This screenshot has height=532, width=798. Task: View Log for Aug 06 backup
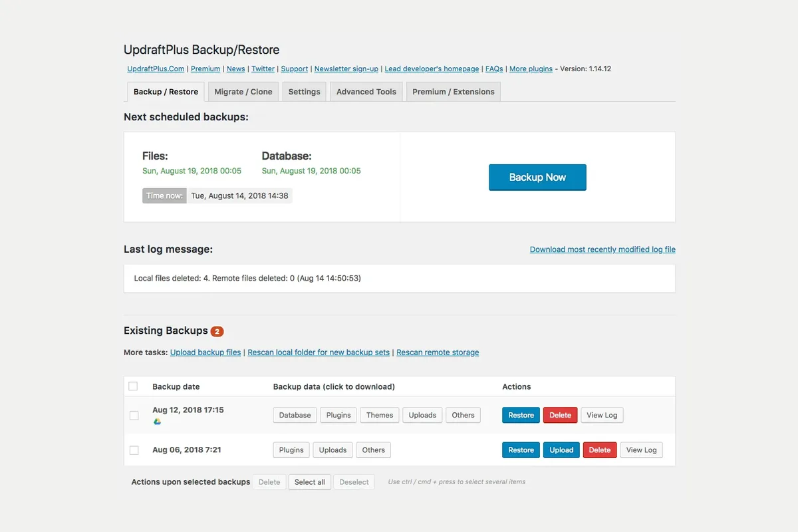[x=642, y=450]
